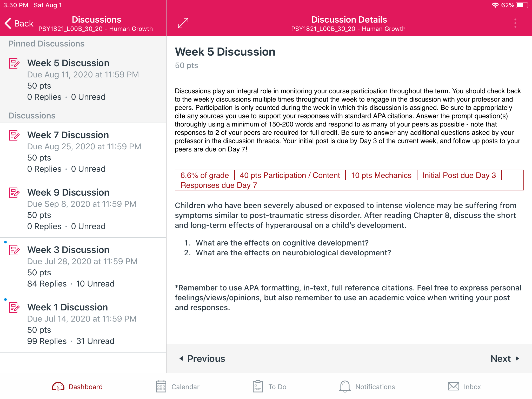
Task: Go to Previous discussion
Action: pyautogui.click(x=202, y=358)
